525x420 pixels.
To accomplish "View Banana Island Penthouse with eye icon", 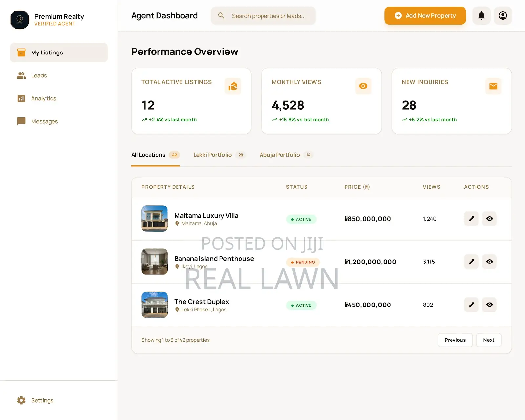I will click(489, 262).
